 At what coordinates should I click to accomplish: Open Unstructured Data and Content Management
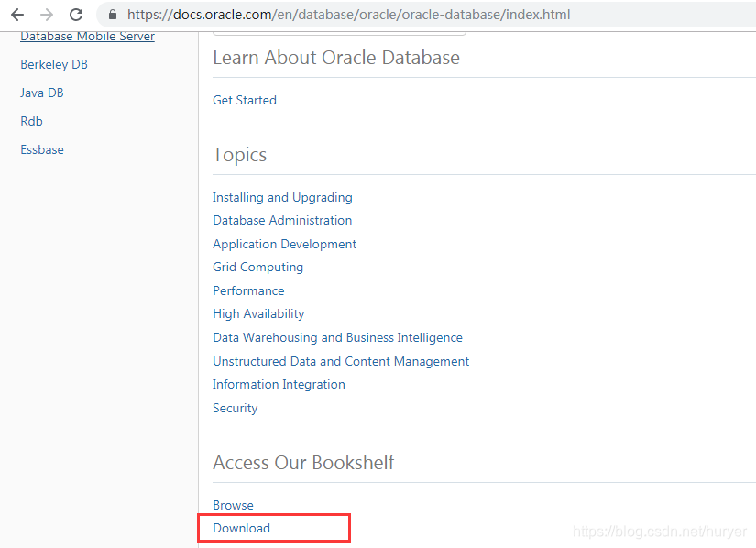341,361
